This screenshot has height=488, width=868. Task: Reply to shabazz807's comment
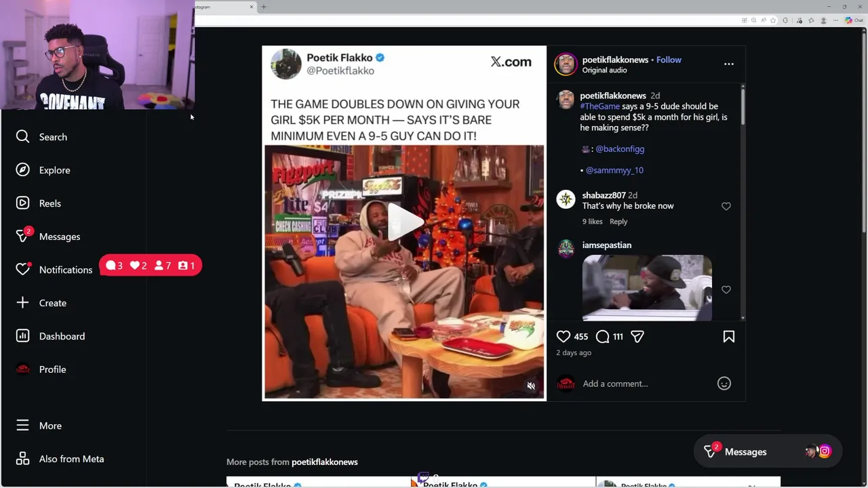pyautogui.click(x=618, y=222)
